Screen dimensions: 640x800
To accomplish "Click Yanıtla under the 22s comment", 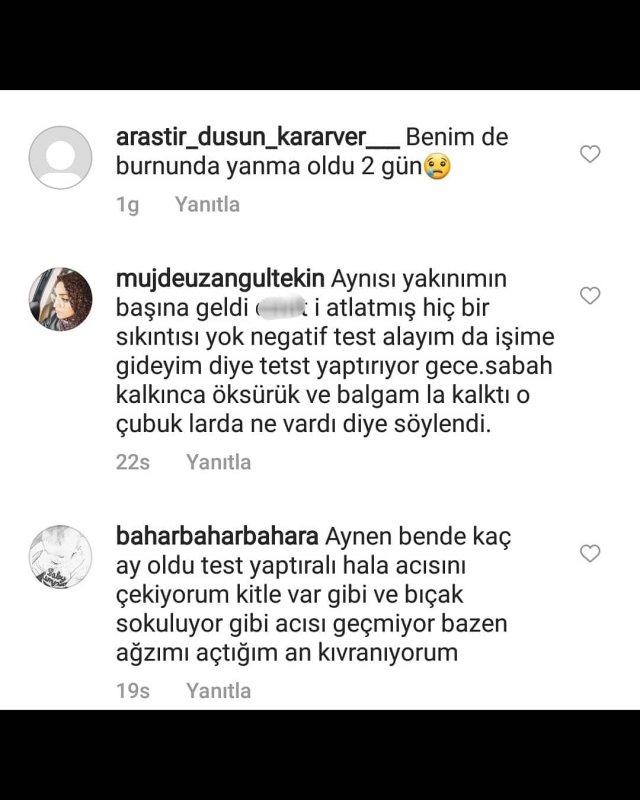I will [x=218, y=462].
